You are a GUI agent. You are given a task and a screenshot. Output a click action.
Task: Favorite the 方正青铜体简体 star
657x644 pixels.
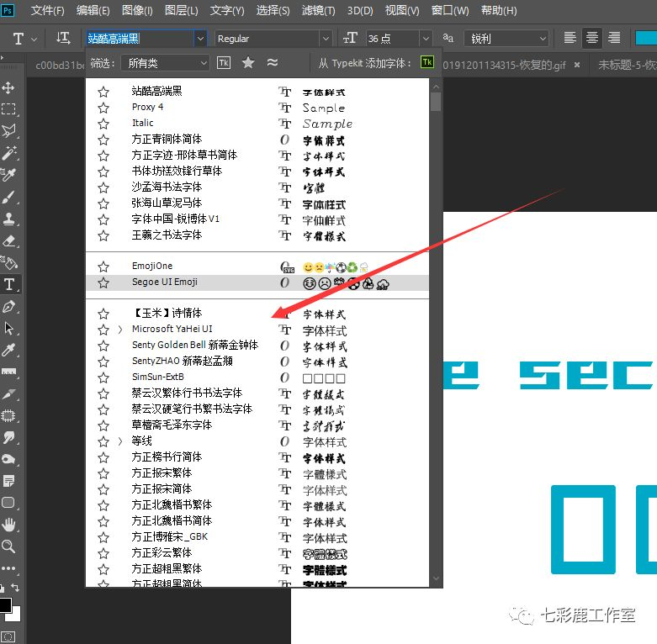(103, 140)
